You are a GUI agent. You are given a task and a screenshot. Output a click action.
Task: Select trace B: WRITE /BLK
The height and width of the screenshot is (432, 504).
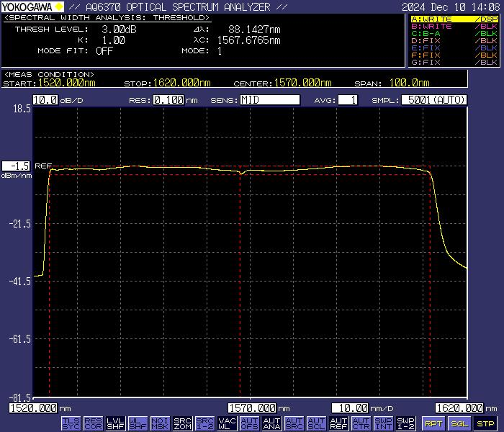click(x=454, y=27)
